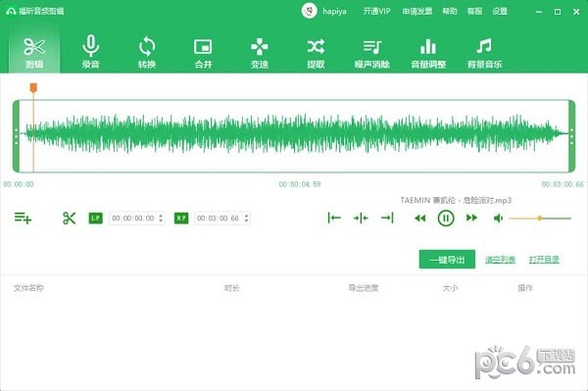Click the 开通VIP link
This screenshot has height=391, width=588.
[x=376, y=11]
